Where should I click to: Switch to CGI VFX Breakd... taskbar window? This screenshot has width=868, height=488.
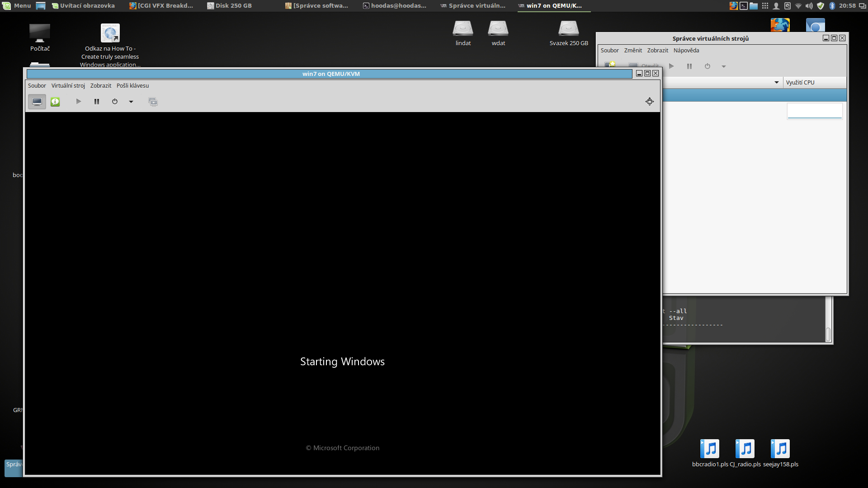coord(161,6)
